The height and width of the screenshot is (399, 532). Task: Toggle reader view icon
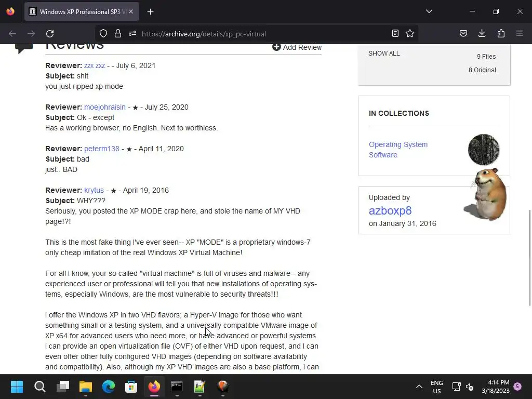click(x=395, y=33)
